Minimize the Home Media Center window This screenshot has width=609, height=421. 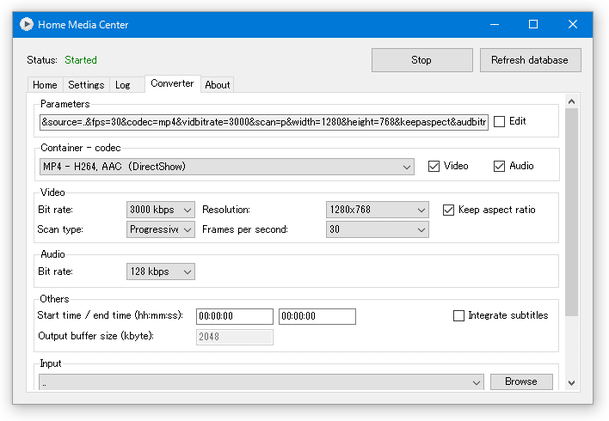[494, 24]
